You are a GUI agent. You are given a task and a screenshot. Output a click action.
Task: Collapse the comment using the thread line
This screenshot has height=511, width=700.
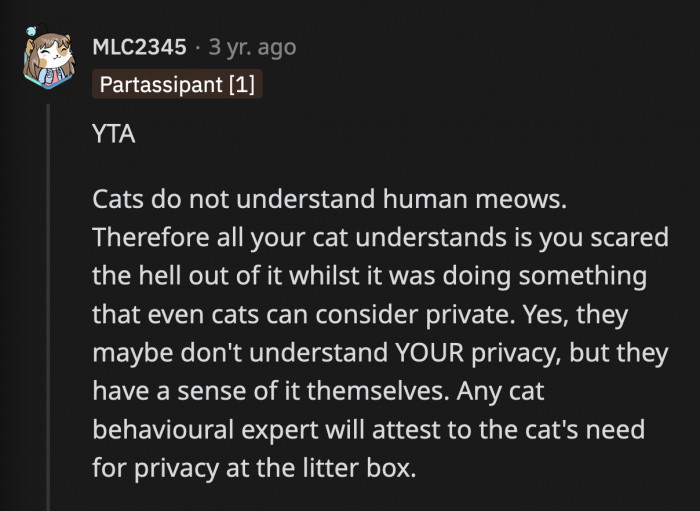[x=47, y=300]
